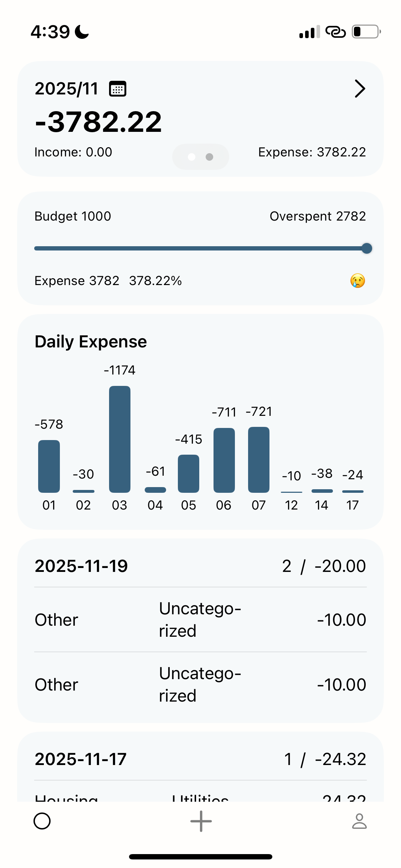This screenshot has width=401, height=868.
Task: Tap the -3782.22 monthly balance total
Action: point(98,122)
